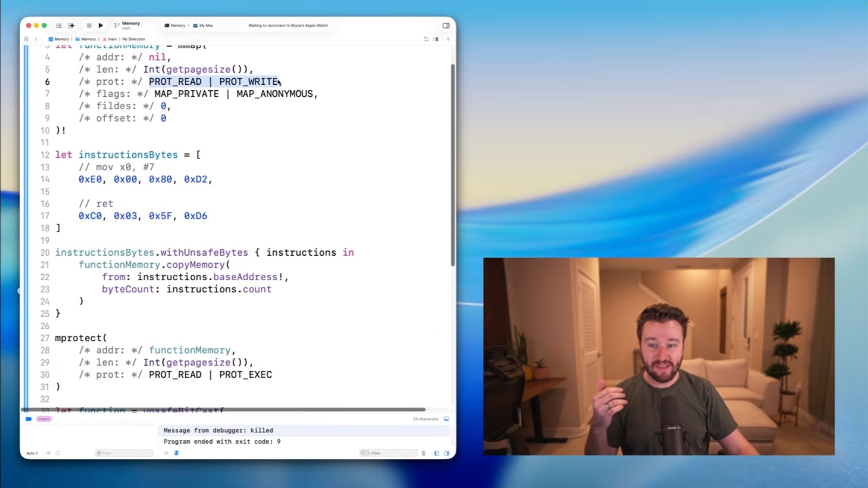Click the Quick Look eye icon in variables view
The height and width of the screenshot is (488, 868).
tap(48, 453)
